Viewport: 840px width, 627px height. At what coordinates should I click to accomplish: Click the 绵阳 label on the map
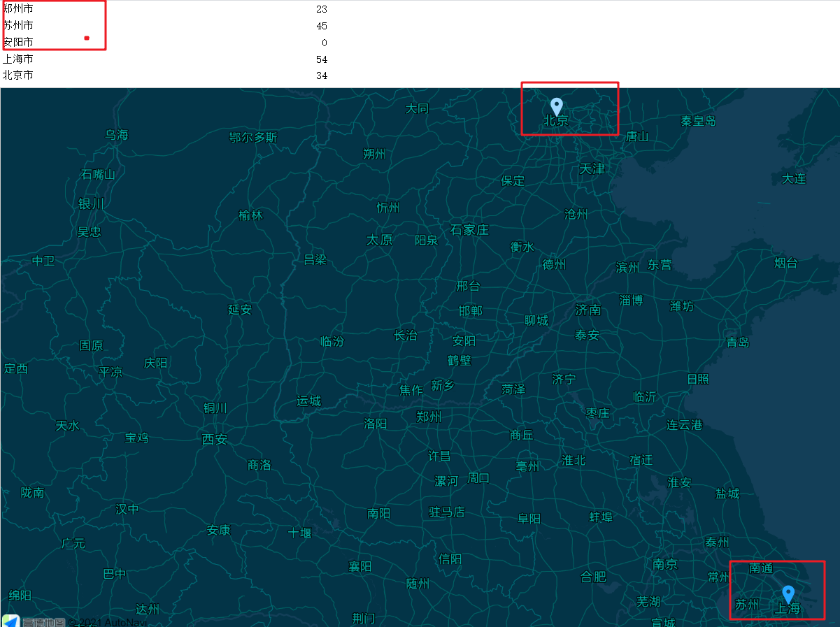click(20, 595)
